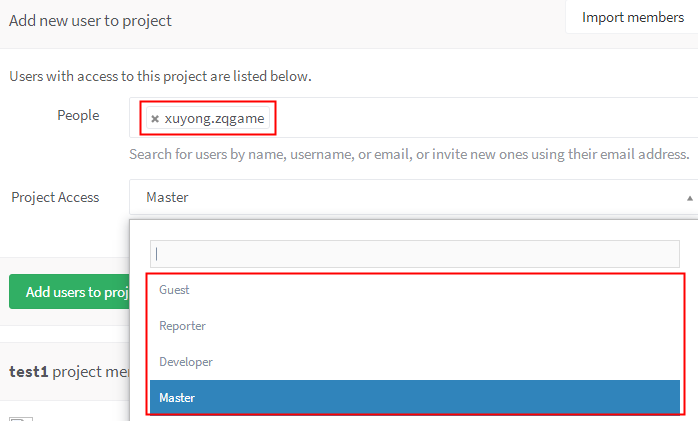698x421 pixels.
Task: Click the xuyong.zqgame user tag
Action: (214, 119)
